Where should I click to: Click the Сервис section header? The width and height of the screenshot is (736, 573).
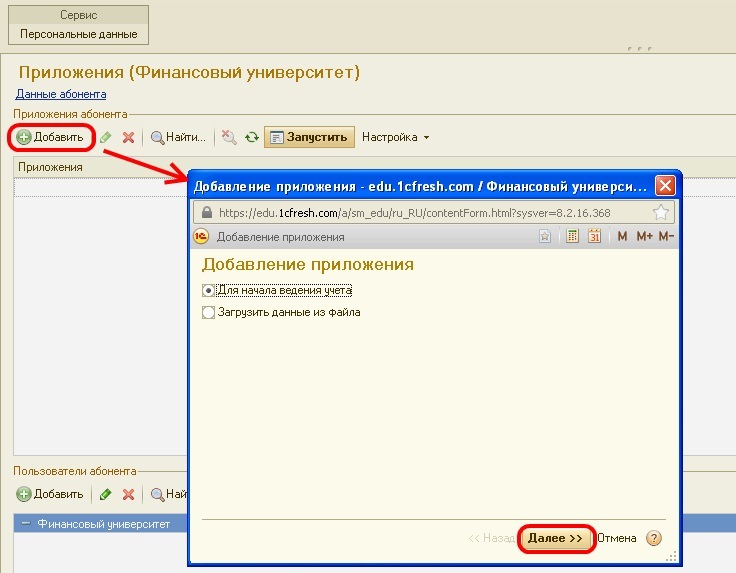click(x=79, y=15)
